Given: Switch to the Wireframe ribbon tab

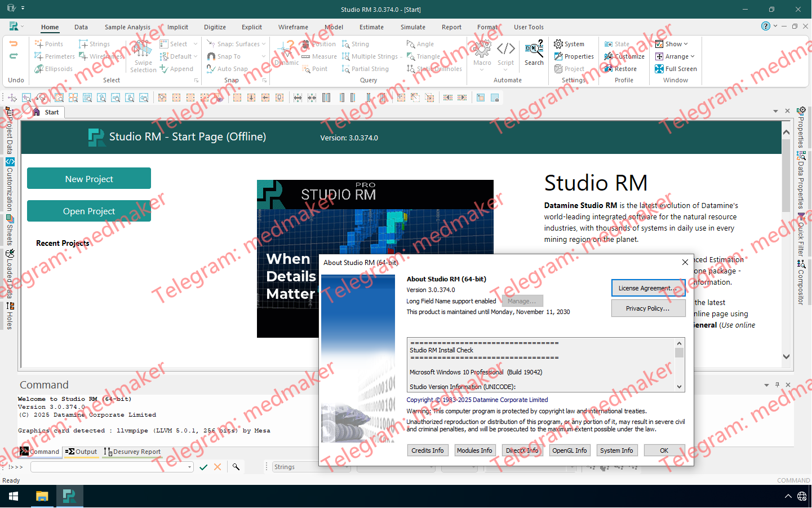Looking at the screenshot, I should 293,26.
